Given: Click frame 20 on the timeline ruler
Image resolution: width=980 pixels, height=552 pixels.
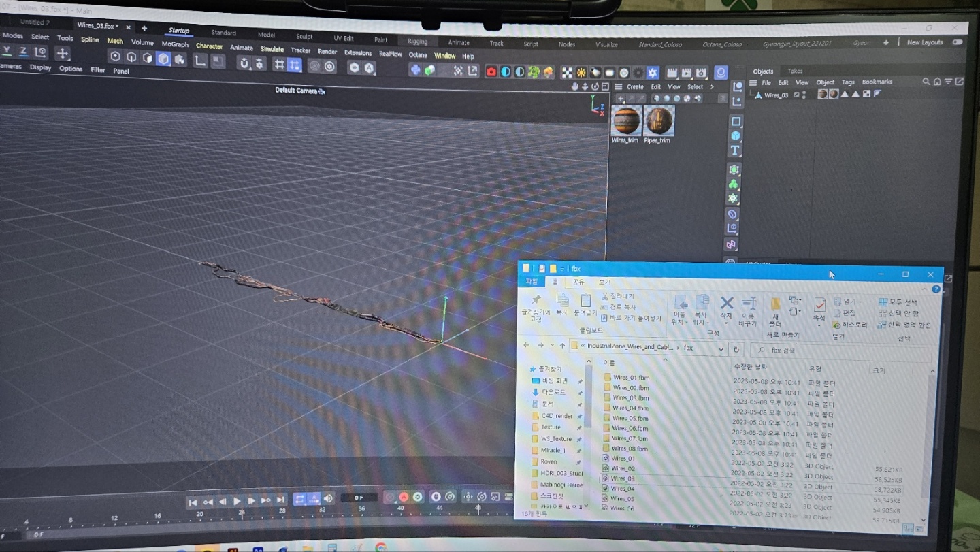Looking at the screenshot, I should [x=200, y=513].
